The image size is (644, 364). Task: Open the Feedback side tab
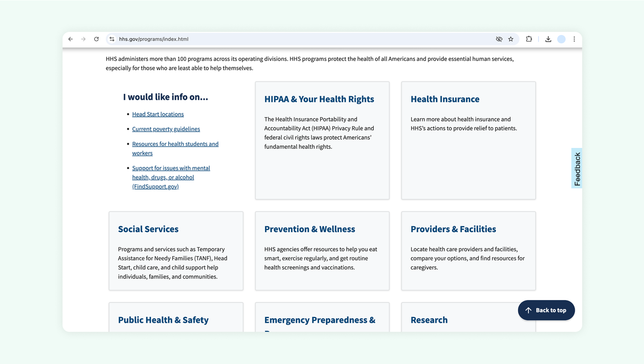coord(577,169)
